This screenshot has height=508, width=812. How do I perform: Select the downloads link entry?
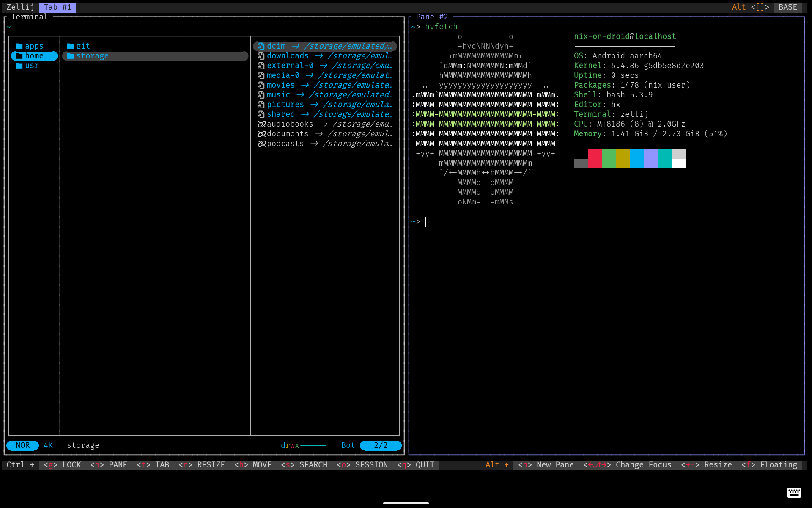coord(325,56)
